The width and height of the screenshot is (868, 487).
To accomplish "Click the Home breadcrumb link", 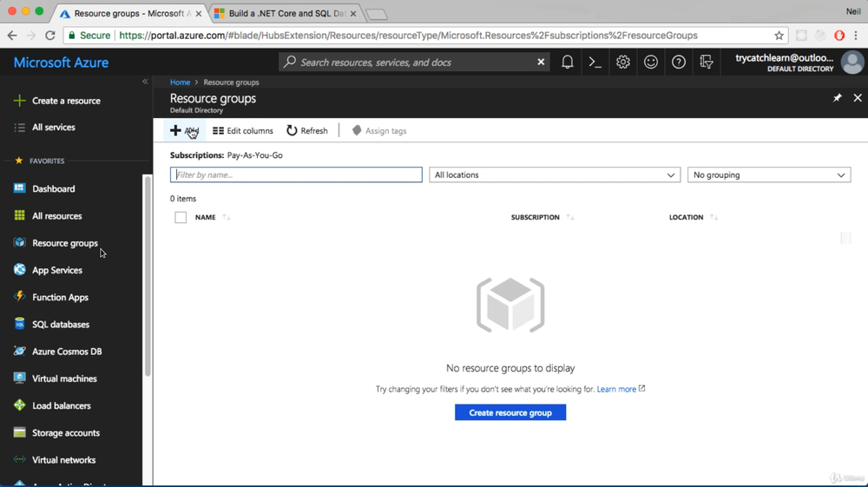I will pos(180,82).
